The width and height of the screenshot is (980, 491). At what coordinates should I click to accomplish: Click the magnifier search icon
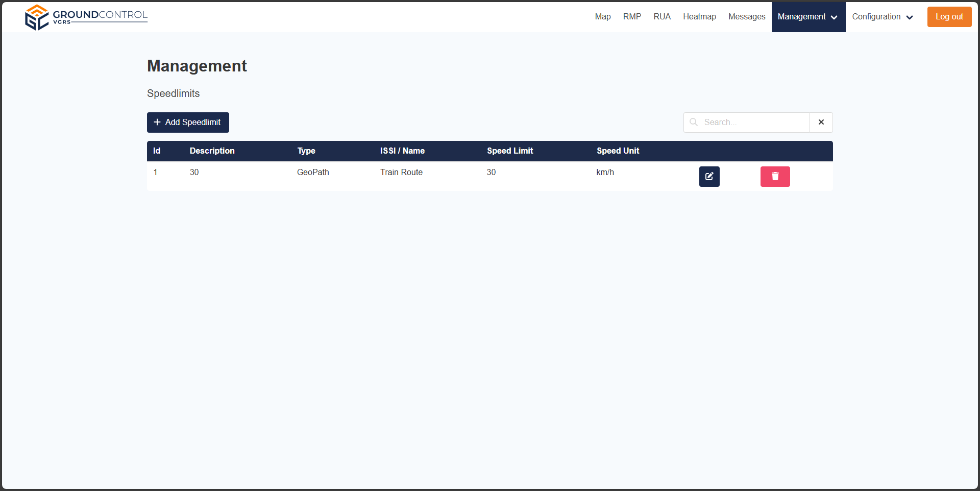point(694,122)
